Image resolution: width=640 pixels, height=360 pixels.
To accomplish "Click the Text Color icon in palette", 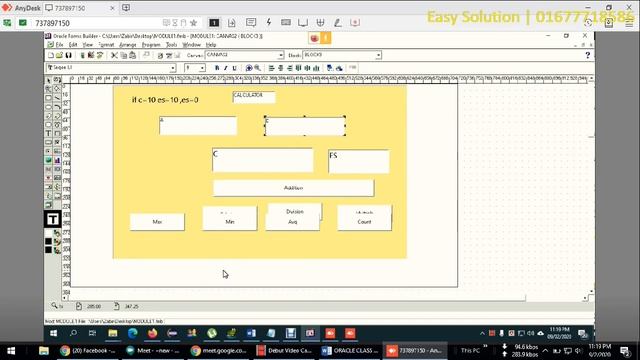I will pos(57,250).
